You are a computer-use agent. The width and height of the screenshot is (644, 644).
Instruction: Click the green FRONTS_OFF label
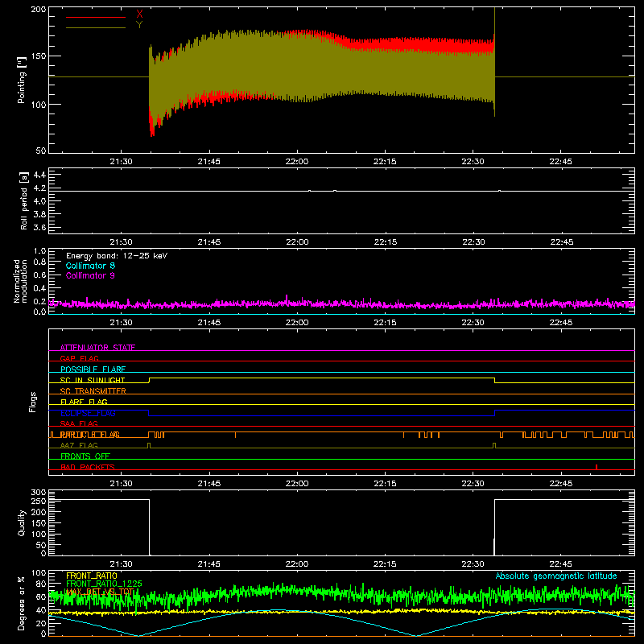pyautogui.click(x=85, y=456)
